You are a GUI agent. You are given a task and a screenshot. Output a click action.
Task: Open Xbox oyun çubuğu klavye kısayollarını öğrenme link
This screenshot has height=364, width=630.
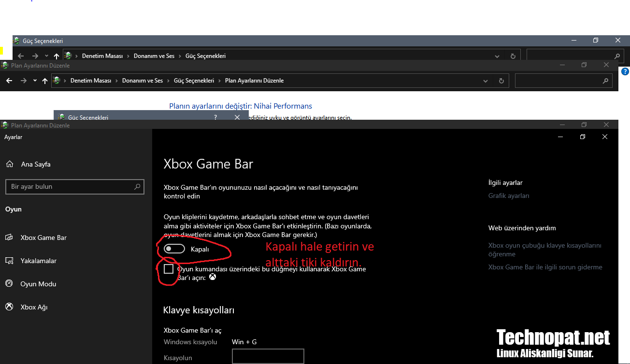[545, 250]
